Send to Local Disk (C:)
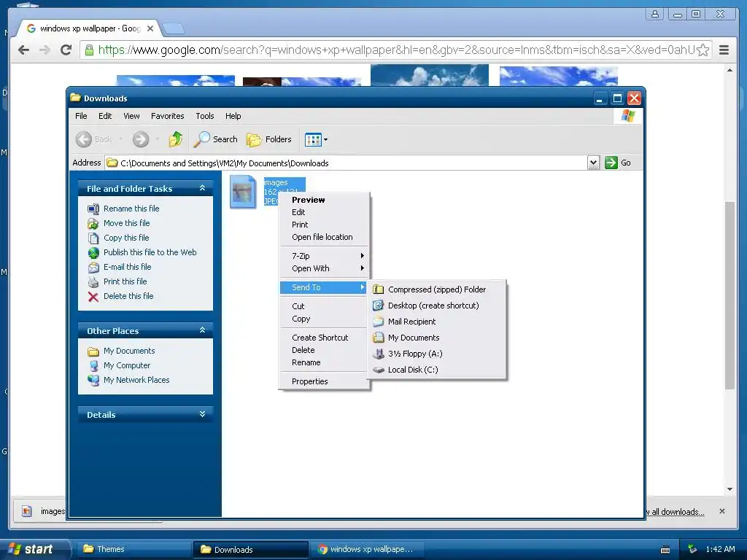This screenshot has height=560, width=747. pos(436,370)
